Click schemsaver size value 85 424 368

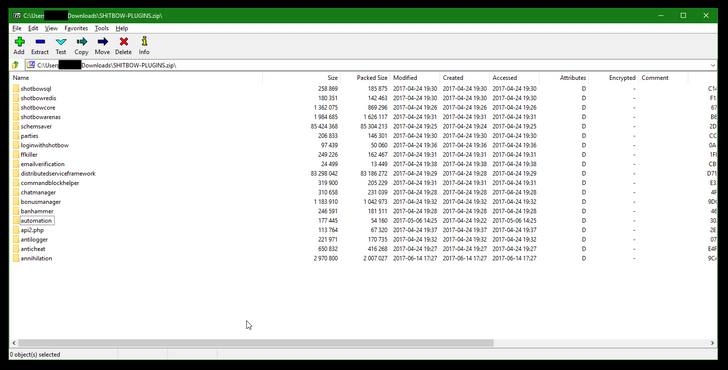tap(324, 126)
